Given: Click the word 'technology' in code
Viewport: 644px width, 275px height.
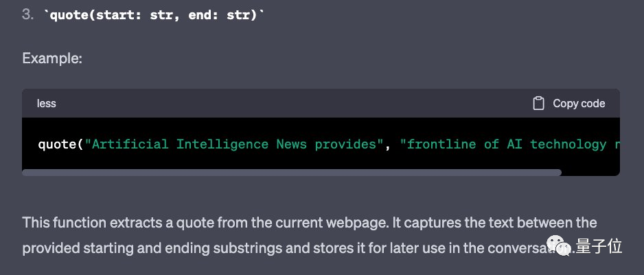Looking at the screenshot, I should 568,144.
